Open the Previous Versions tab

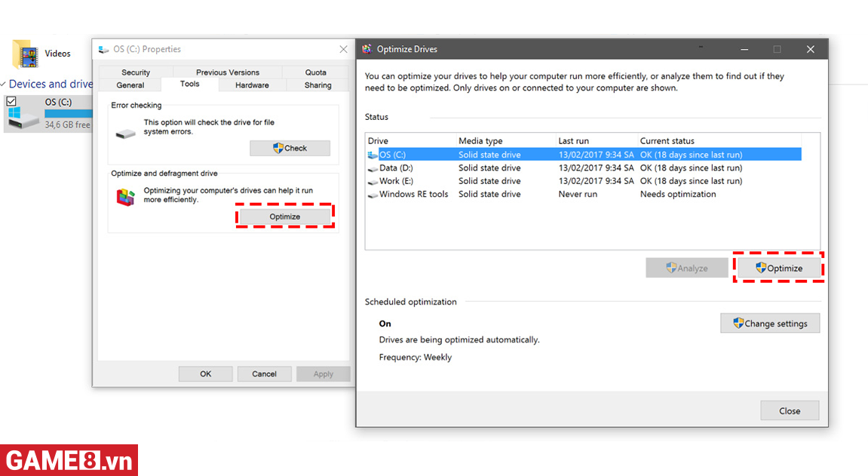click(x=228, y=72)
